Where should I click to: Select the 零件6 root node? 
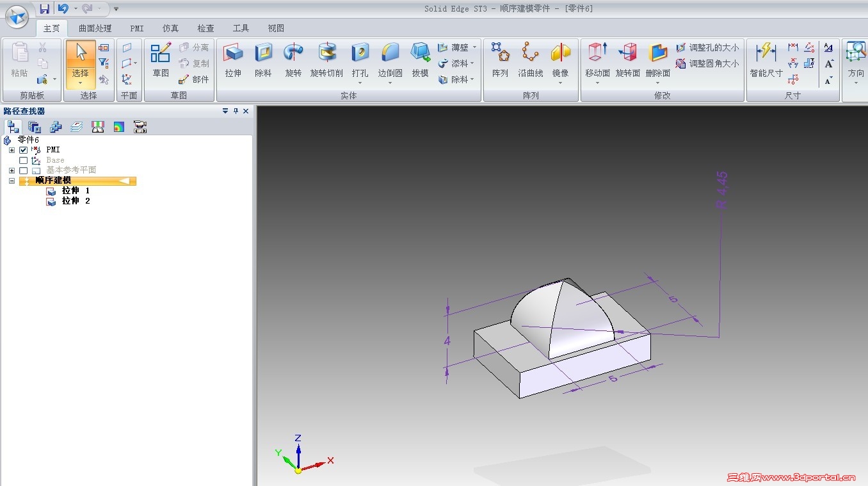(x=28, y=140)
